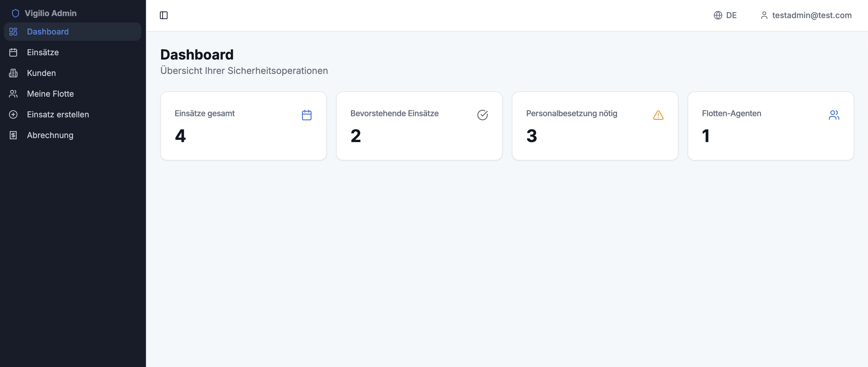Open the Abrechnung page
Image resolution: width=868 pixels, height=367 pixels.
pyautogui.click(x=50, y=135)
